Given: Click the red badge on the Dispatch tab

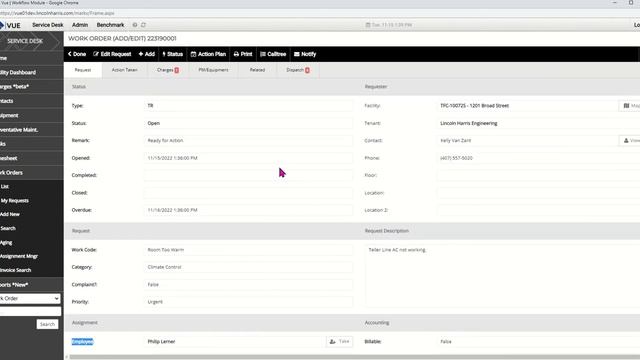Looking at the screenshot, I should click(307, 70).
